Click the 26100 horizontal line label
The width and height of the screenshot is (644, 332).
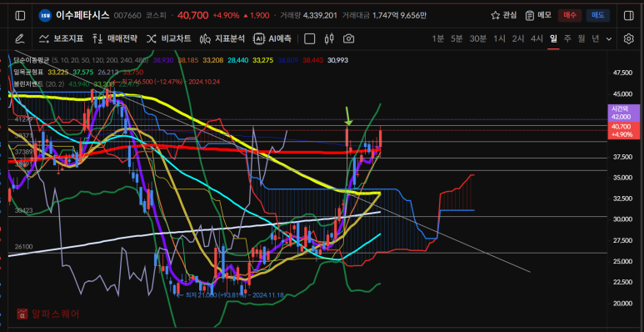[x=23, y=247]
